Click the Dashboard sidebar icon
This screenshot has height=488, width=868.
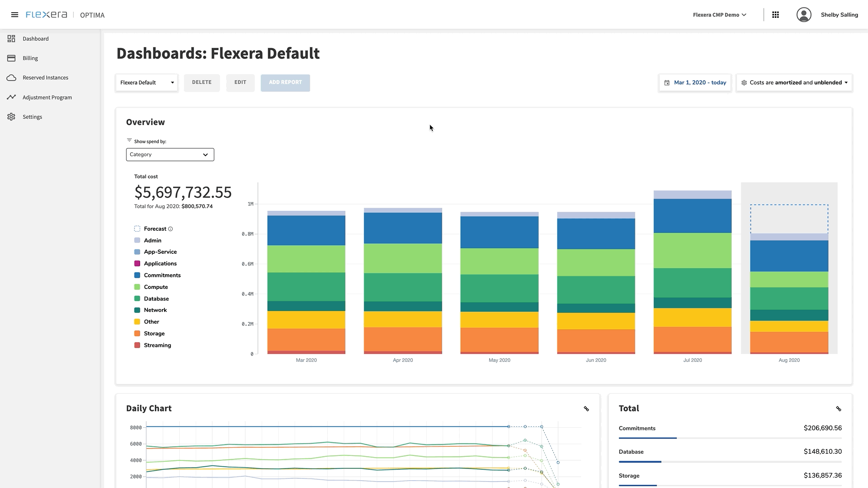pyautogui.click(x=11, y=39)
